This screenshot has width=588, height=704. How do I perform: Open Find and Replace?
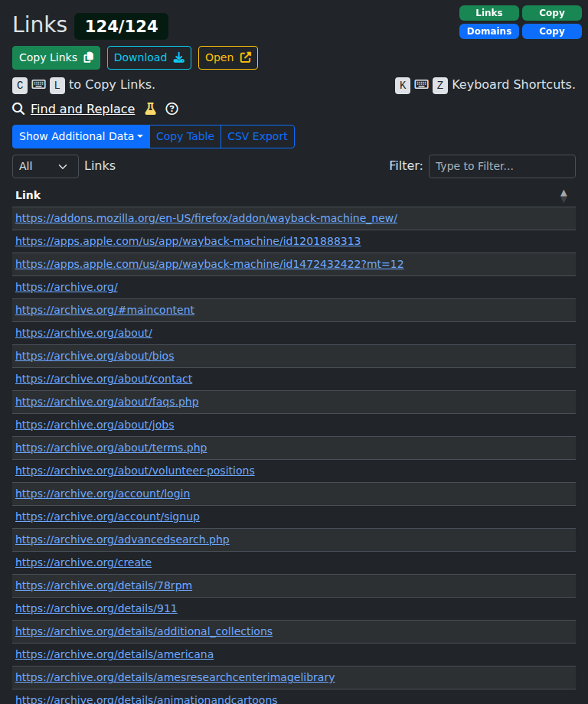click(83, 109)
